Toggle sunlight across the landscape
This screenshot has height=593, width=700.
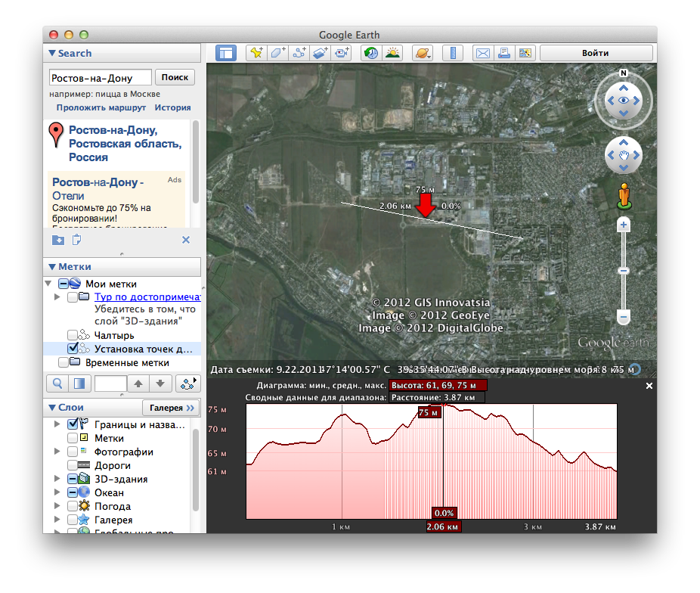[392, 53]
